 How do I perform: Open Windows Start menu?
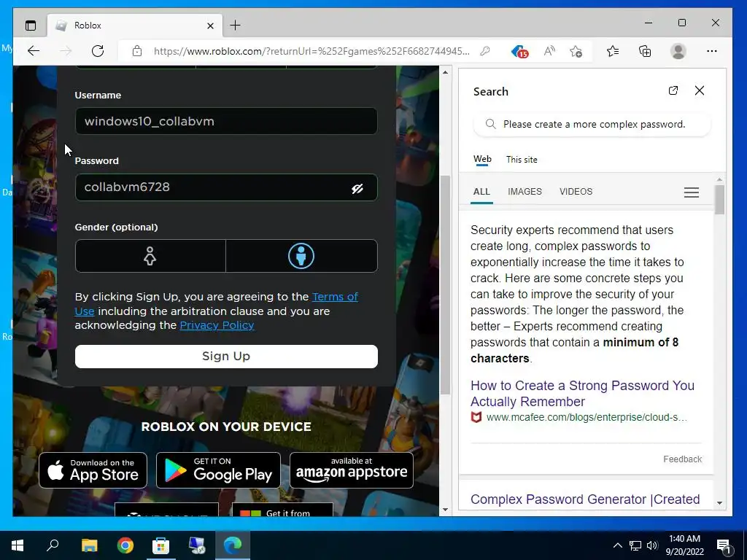coord(18,545)
